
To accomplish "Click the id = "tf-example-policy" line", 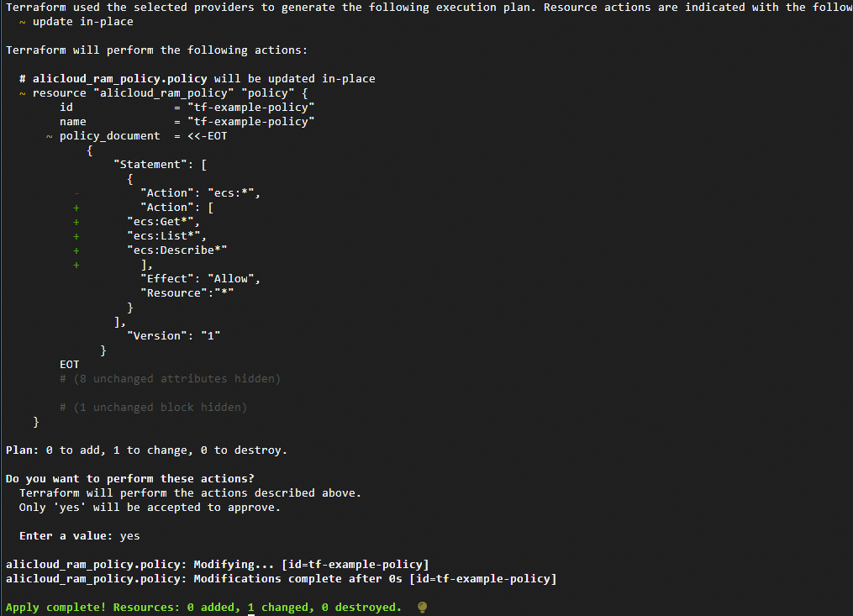I will click(x=187, y=108).
